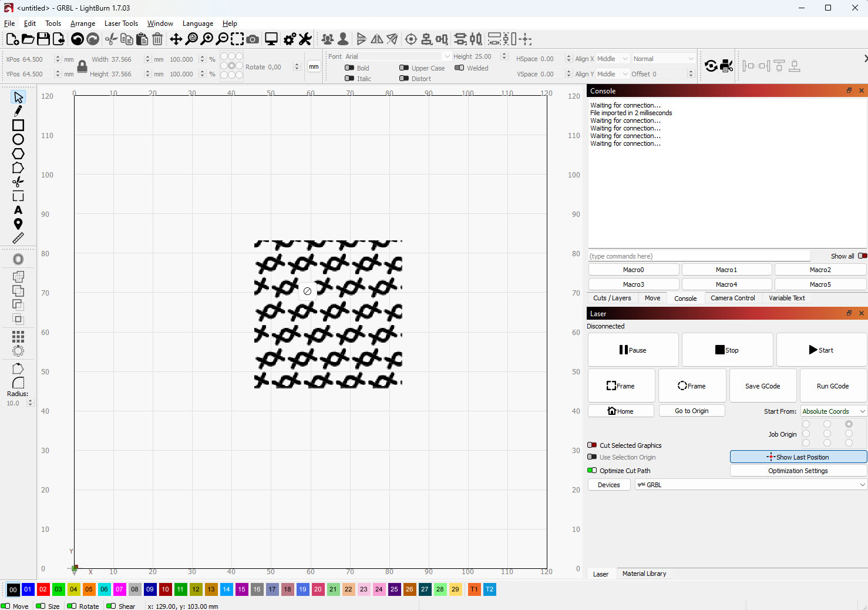
Task: Zoom in with the plus magnifier
Action: point(207,39)
